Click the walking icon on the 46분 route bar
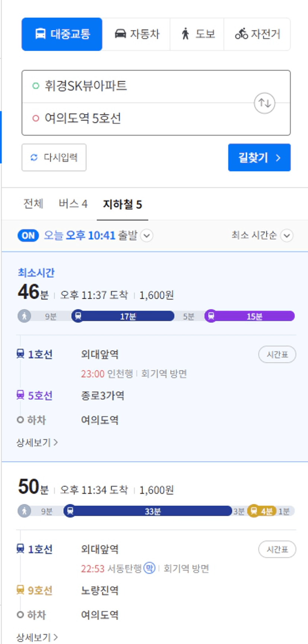 click(24, 316)
